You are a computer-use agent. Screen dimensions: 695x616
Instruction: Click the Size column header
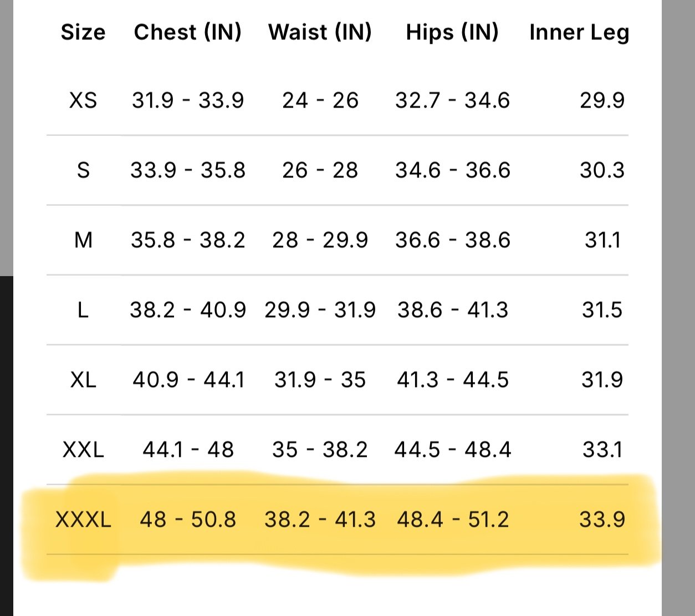83,32
